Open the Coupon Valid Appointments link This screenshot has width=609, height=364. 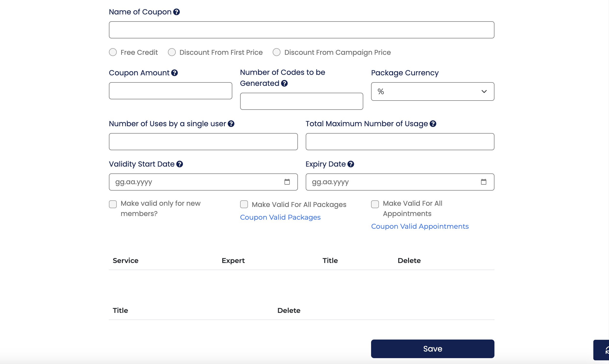420,226
